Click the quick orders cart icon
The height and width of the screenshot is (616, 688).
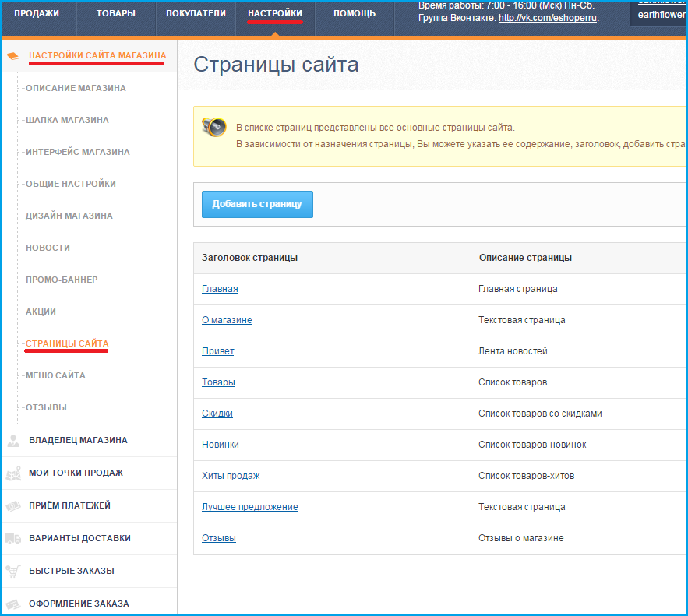(x=13, y=572)
